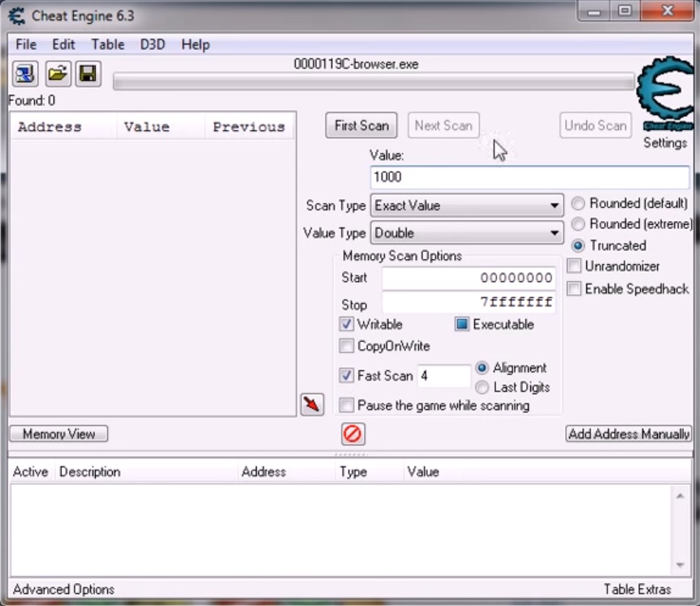Select the Last Digits radio button
This screenshot has height=606, width=700.
click(x=482, y=387)
